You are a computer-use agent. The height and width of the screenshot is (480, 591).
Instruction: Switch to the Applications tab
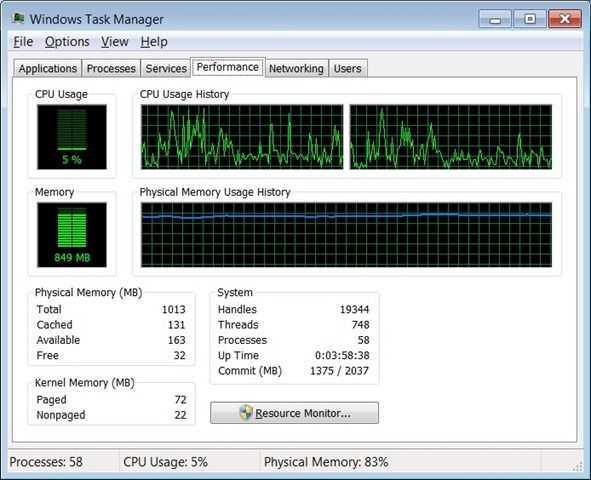[48, 69]
